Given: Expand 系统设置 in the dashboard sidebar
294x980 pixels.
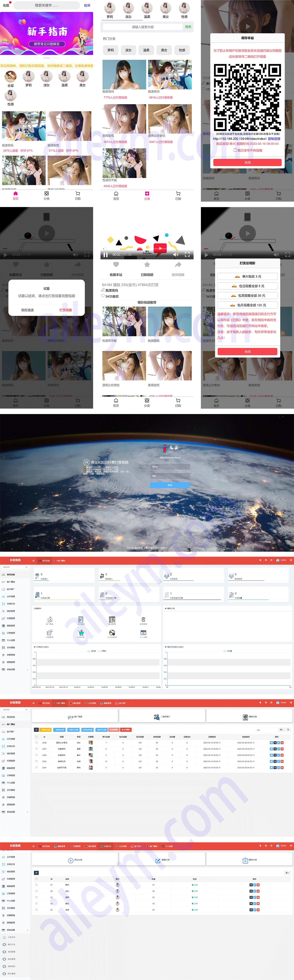Looking at the screenshot, I should coord(15,670).
